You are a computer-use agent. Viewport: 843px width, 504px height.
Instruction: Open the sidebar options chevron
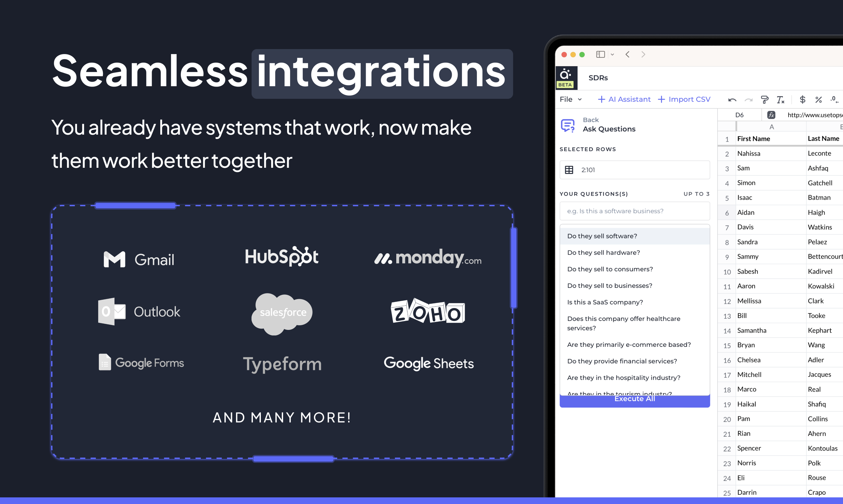[x=612, y=54]
